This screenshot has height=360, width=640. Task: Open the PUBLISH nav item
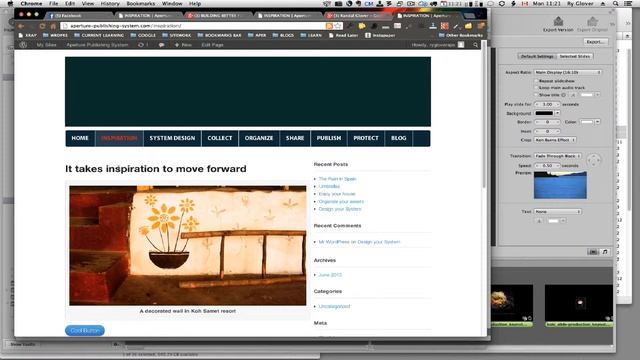click(x=329, y=138)
